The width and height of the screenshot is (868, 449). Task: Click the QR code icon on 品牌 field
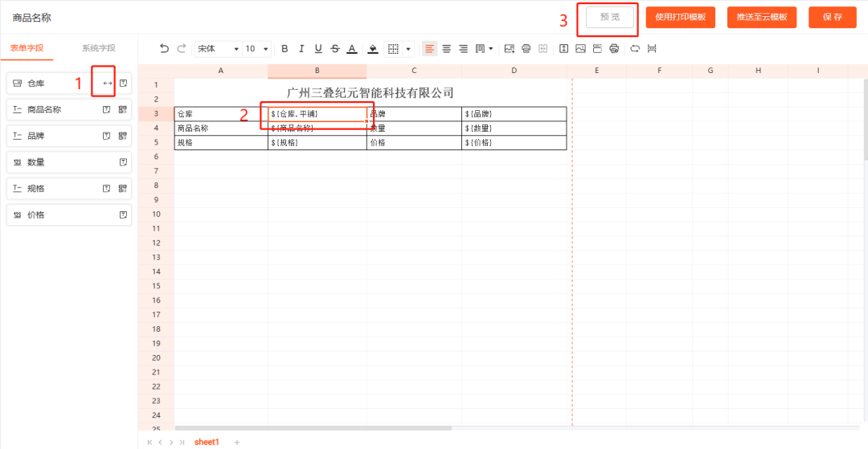123,136
